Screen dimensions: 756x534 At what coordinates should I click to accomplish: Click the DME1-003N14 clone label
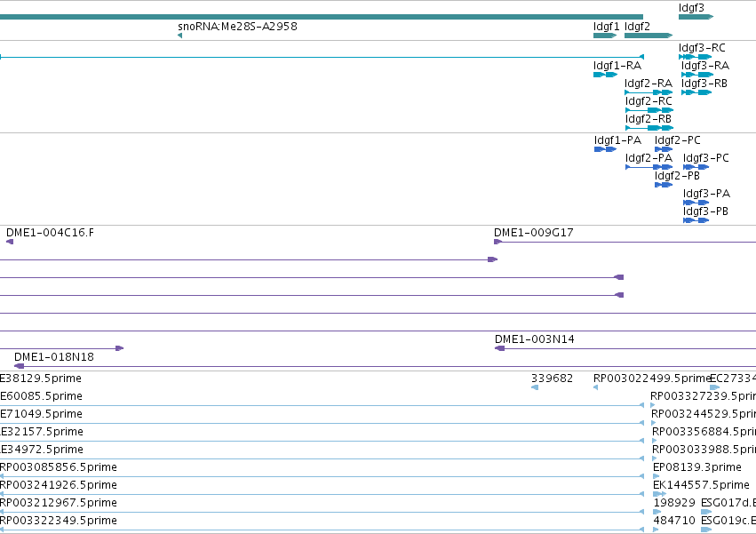point(535,339)
